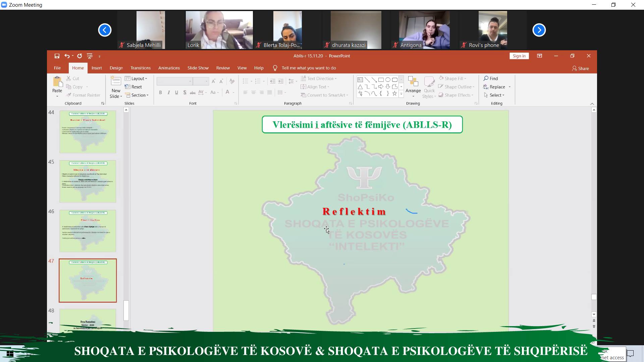The image size is (644, 362).
Task: Select the Star shape in gallery
Action: (394, 94)
